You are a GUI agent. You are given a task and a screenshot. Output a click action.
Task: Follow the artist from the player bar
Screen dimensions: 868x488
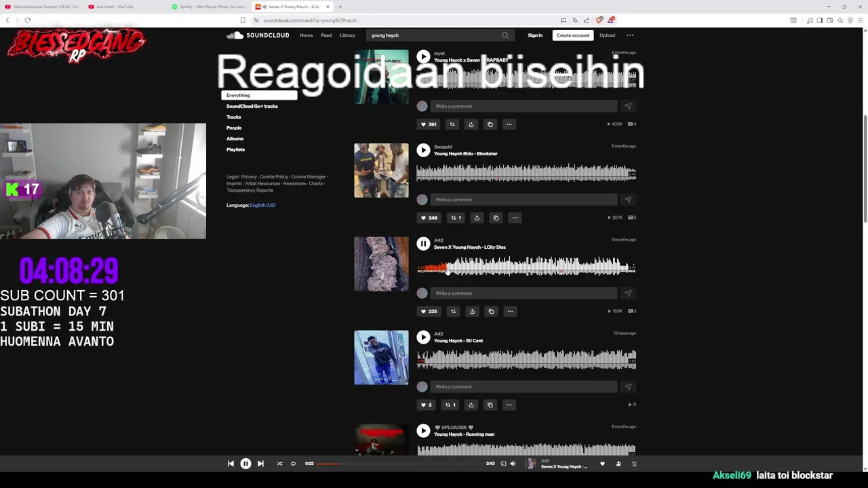[618, 464]
